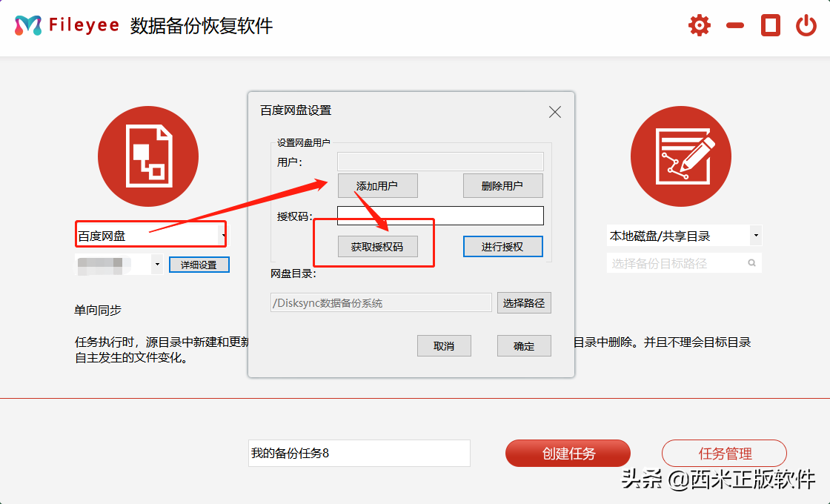
Task: Maximize the Fileyee window
Action: [770, 25]
